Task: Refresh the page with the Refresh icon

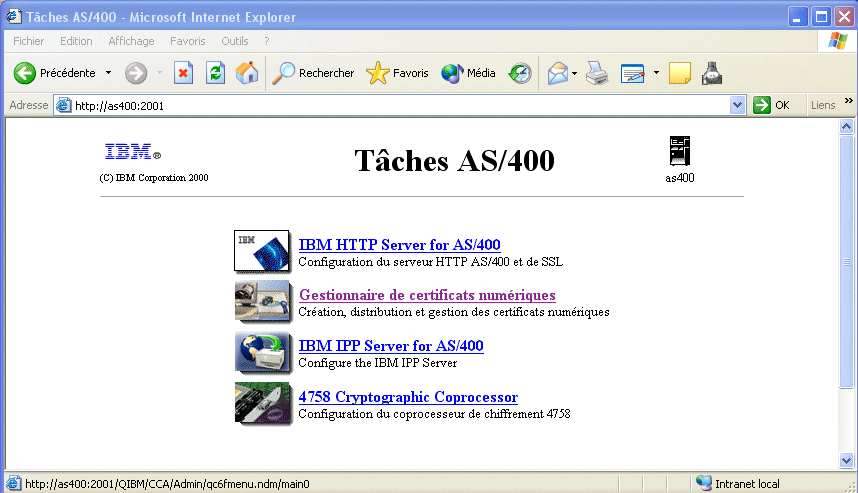Action: [x=215, y=73]
